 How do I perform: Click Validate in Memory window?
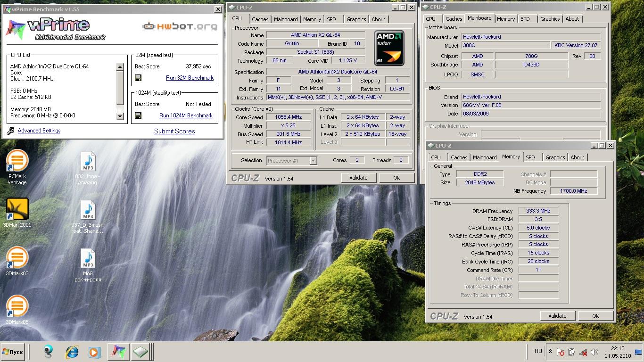point(557,316)
